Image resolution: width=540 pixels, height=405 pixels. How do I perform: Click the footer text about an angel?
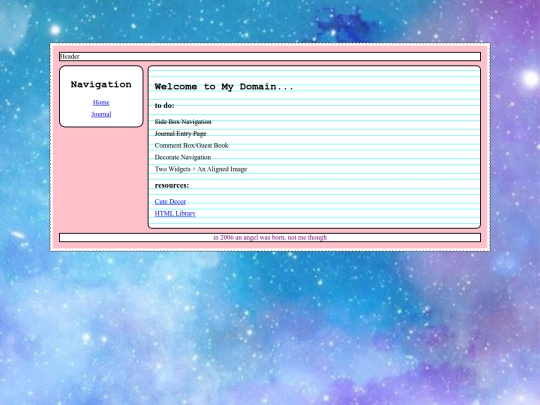(x=270, y=238)
